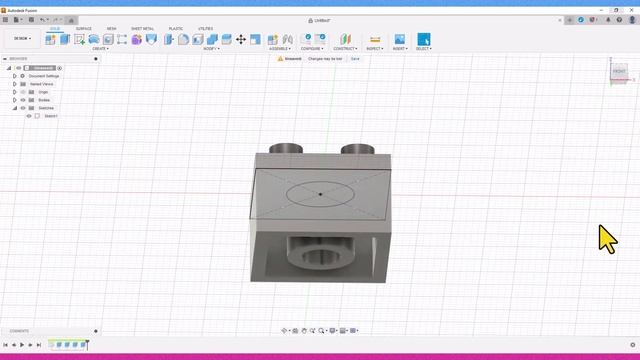Switch to the SHEET METAL tab

point(142,29)
